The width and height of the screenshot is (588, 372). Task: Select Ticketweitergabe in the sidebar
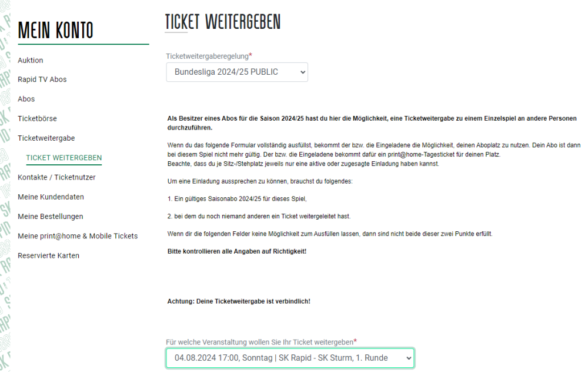click(x=46, y=138)
